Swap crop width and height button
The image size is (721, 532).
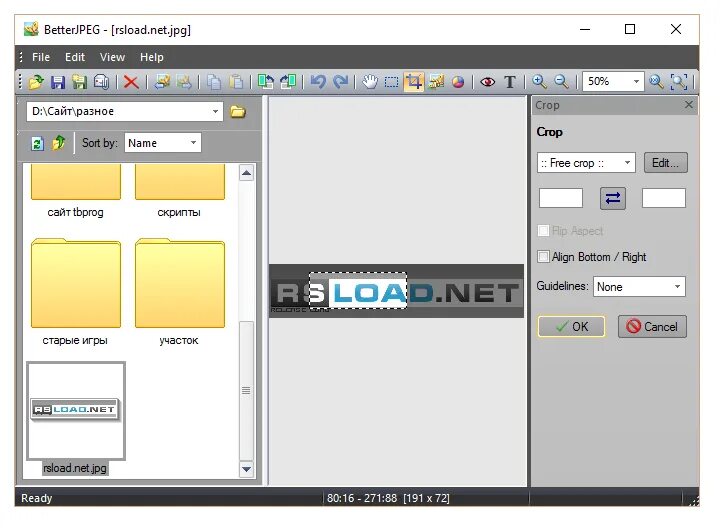612,198
